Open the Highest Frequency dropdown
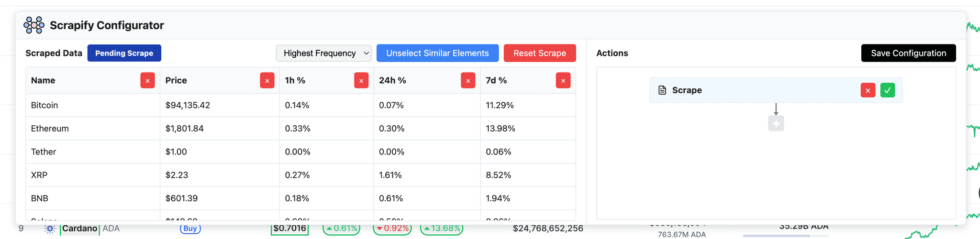Viewport: 980px width, 239px height. coord(324,53)
